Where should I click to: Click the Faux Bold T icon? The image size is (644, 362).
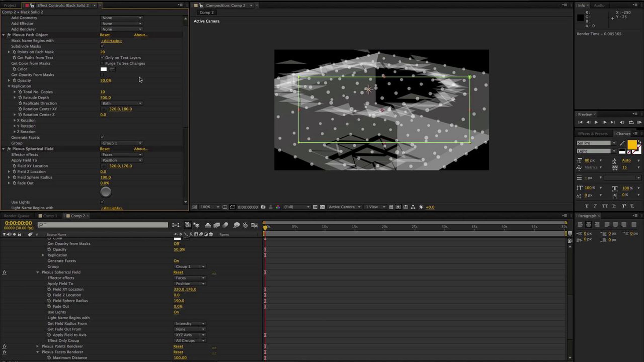pos(587,206)
